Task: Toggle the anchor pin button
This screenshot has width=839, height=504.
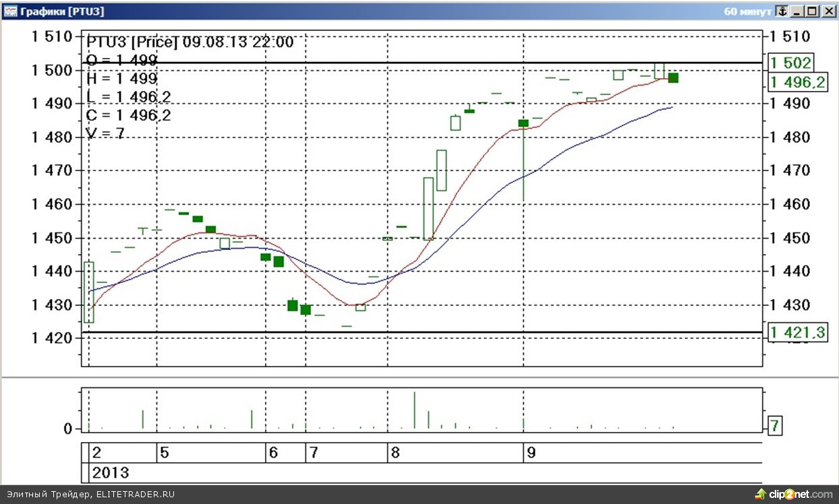Action: [x=782, y=11]
